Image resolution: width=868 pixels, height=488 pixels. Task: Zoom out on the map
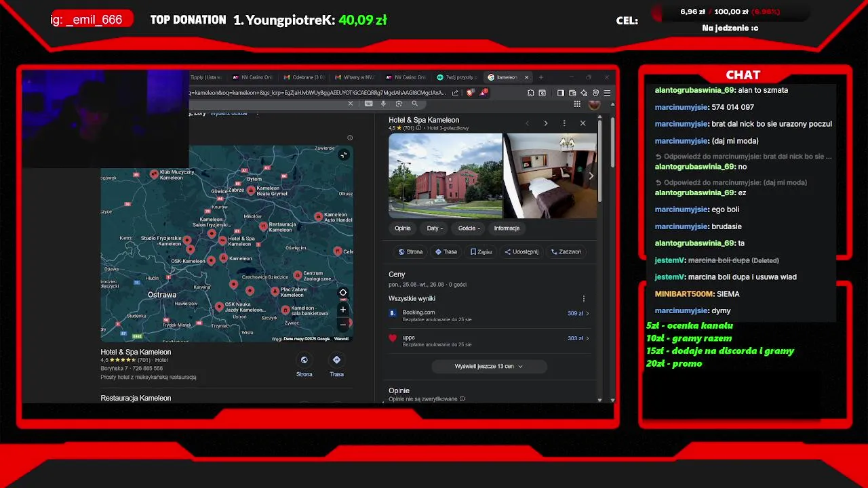343,325
